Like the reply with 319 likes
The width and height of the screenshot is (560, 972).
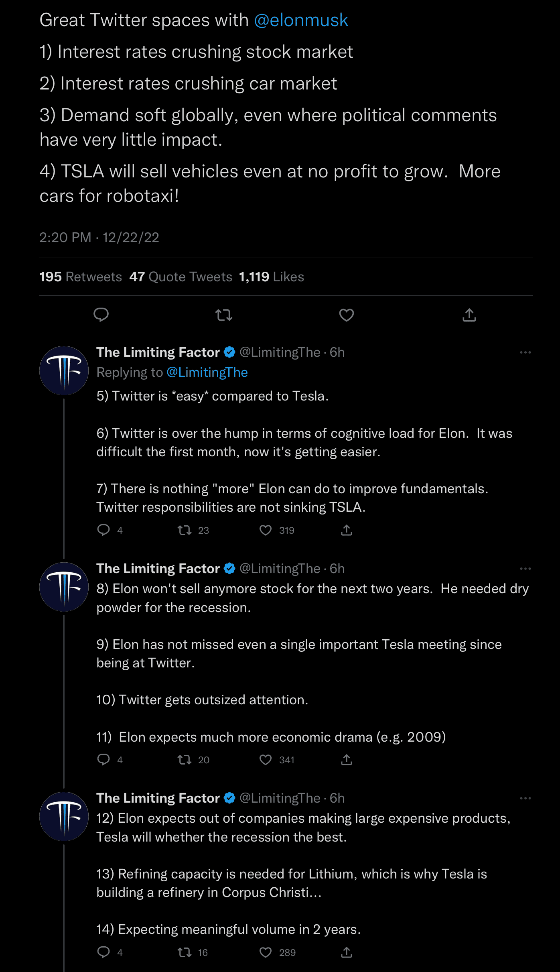(x=265, y=530)
